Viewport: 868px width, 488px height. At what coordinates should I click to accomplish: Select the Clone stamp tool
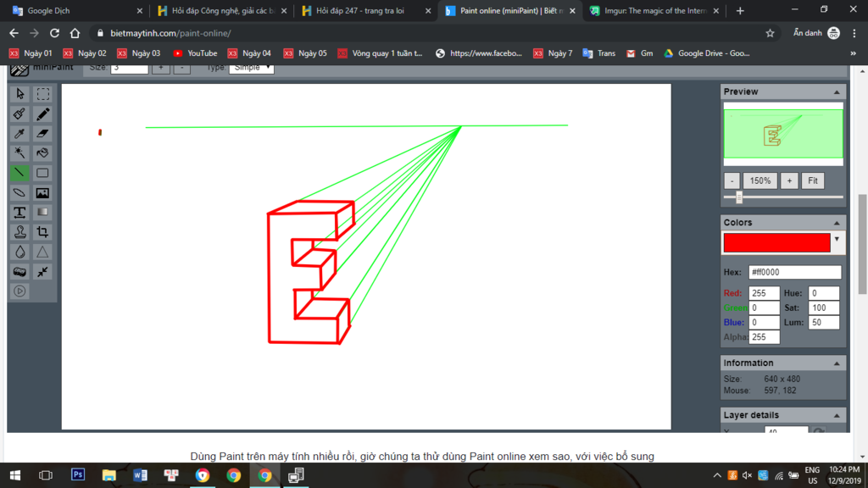(x=20, y=232)
